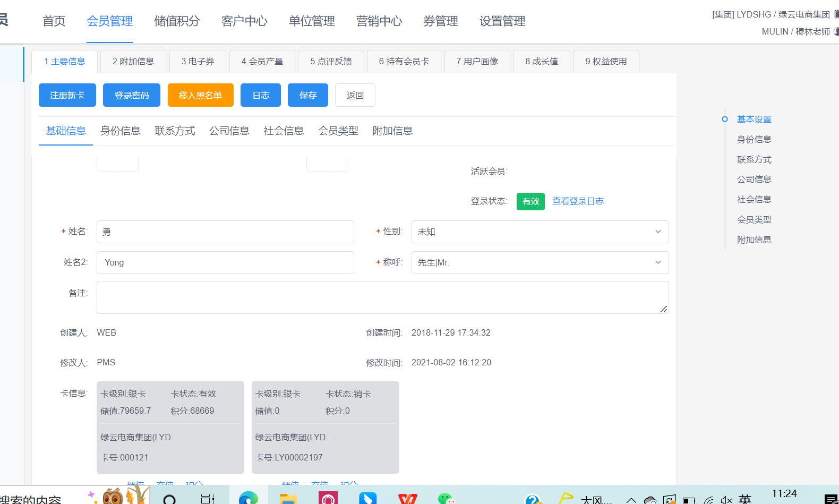Open the 查看登录日志 link

pyautogui.click(x=578, y=201)
